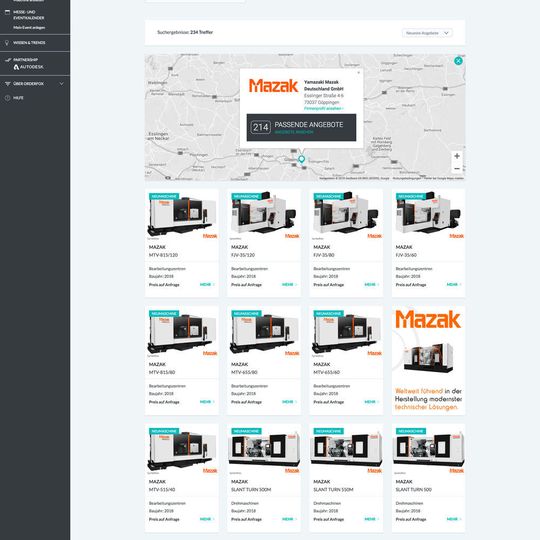Click the Über Orderfox icon
The image size is (540, 540).
point(8,84)
